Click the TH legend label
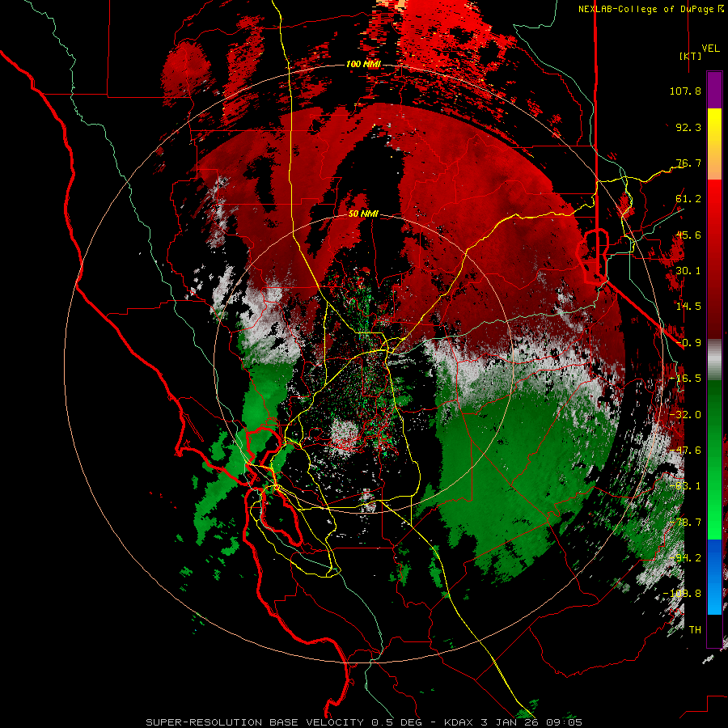The width and height of the screenshot is (728, 728). pyautogui.click(x=695, y=630)
